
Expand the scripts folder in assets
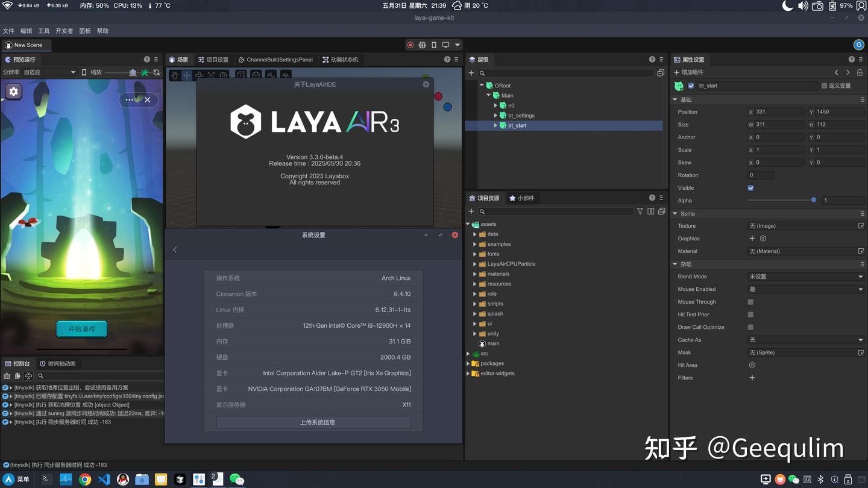(474, 303)
